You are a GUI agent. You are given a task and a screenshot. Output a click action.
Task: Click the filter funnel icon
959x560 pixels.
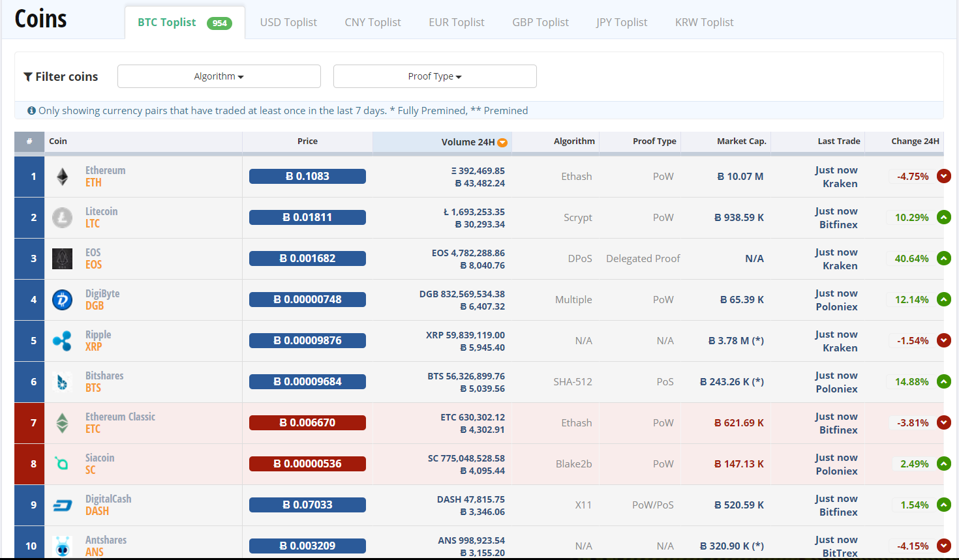click(x=28, y=77)
